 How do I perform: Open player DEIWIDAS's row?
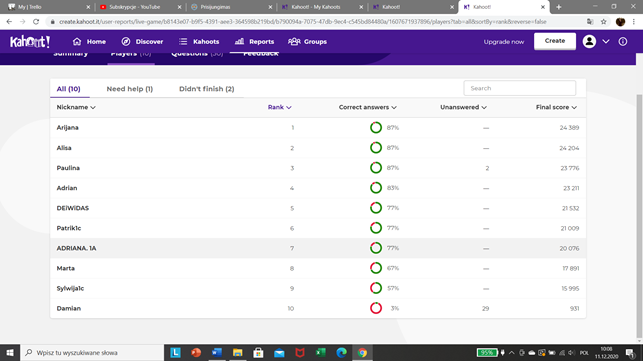coord(318,208)
